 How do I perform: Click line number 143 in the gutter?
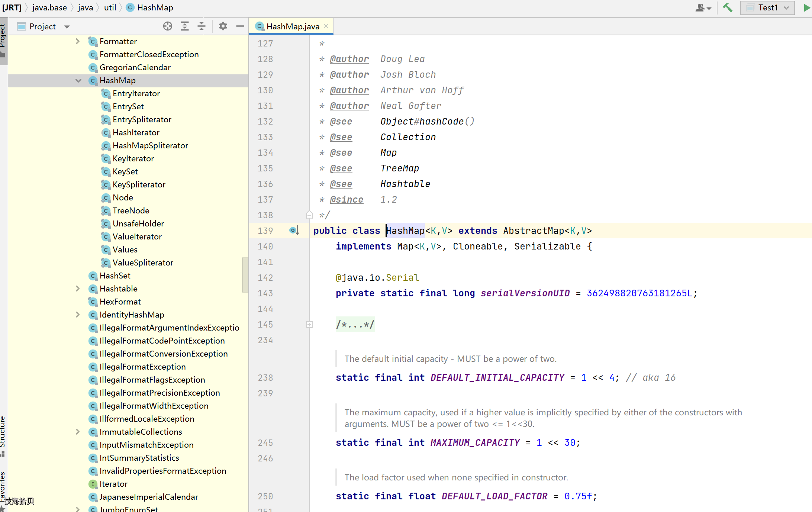click(265, 293)
